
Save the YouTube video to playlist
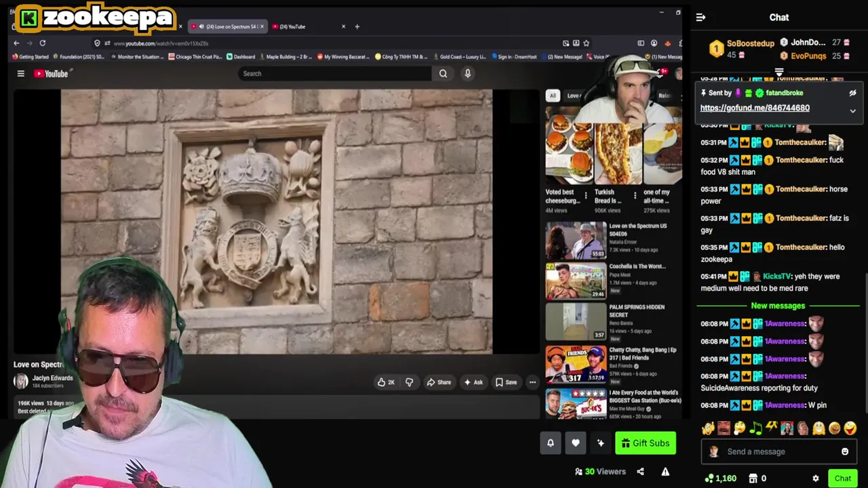(506, 382)
